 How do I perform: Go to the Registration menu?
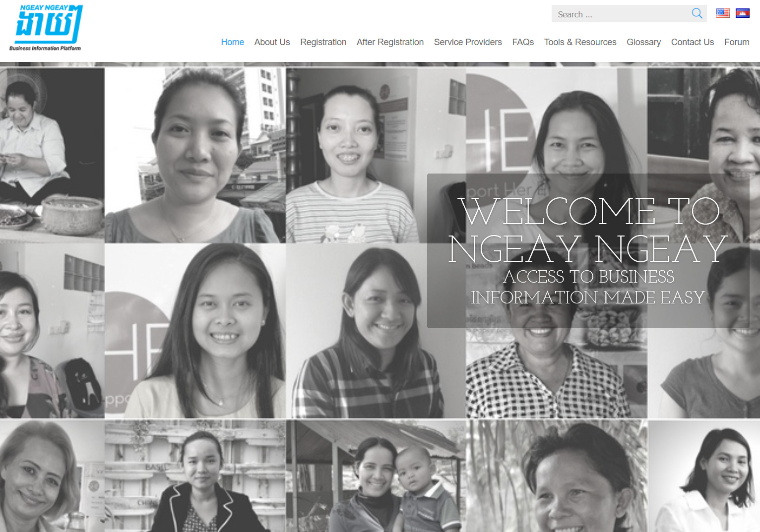pos(323,42)
